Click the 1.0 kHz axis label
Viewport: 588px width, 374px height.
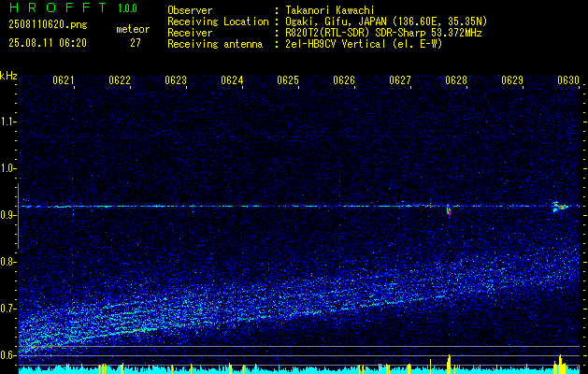click(x=8, y=168)
